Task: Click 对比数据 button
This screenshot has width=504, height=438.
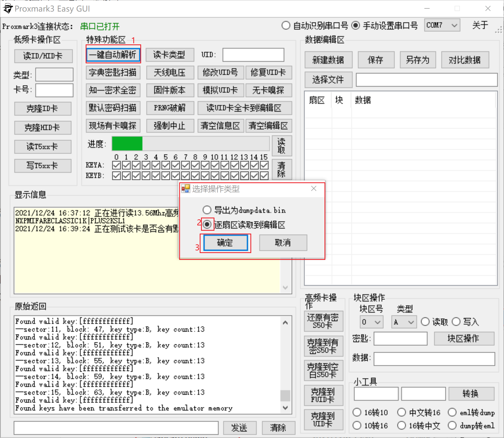Action: click(x=465, y=60)
